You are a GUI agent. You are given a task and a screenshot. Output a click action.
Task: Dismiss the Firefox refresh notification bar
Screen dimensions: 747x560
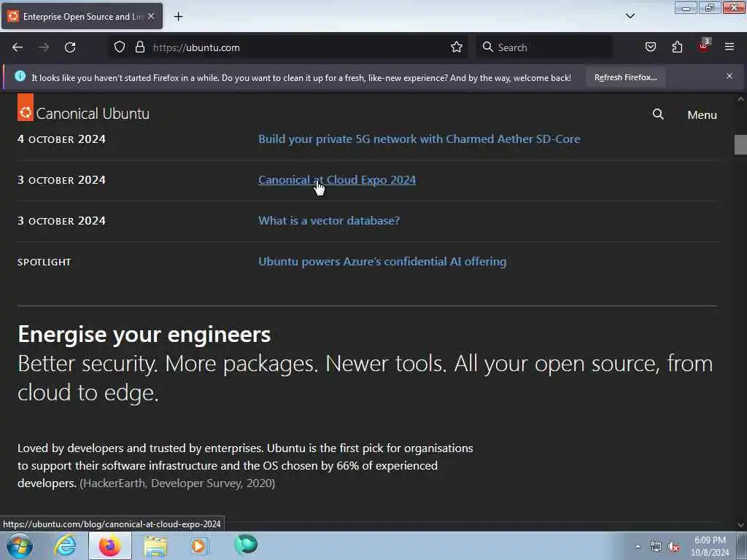[x=729, y=76]
